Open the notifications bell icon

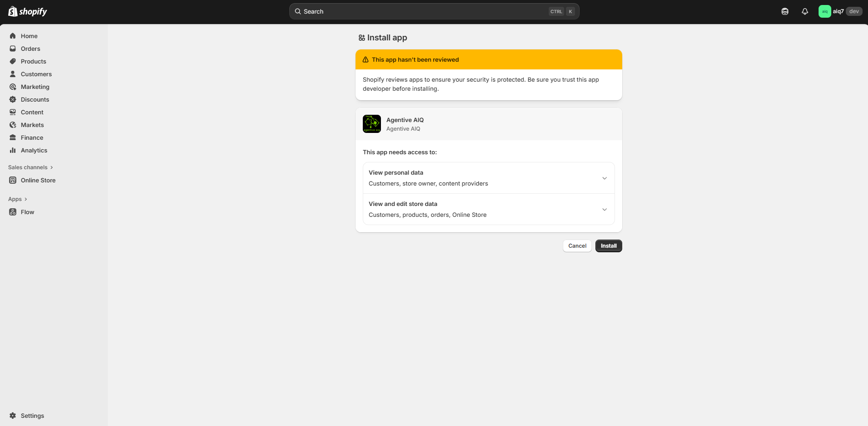(x=805, y=11)
